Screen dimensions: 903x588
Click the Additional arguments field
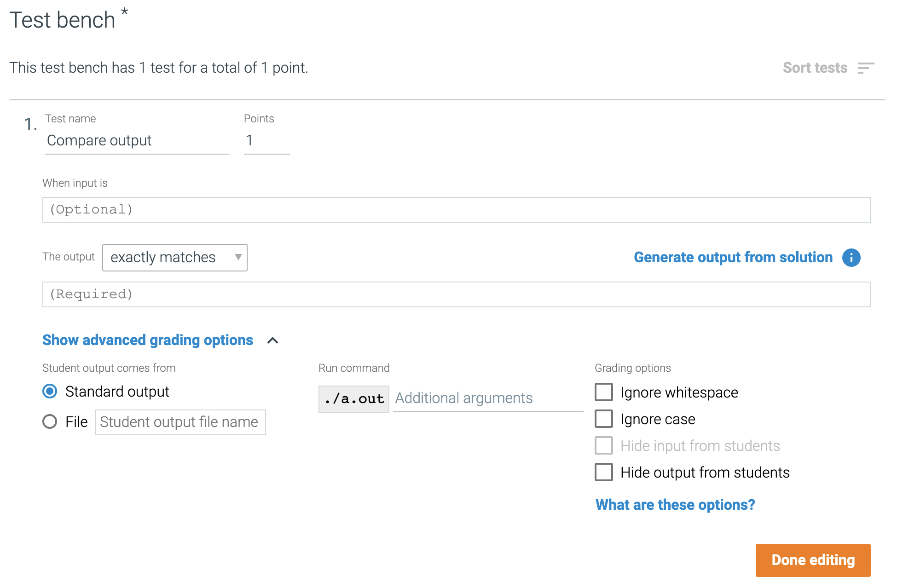[488, 398]
